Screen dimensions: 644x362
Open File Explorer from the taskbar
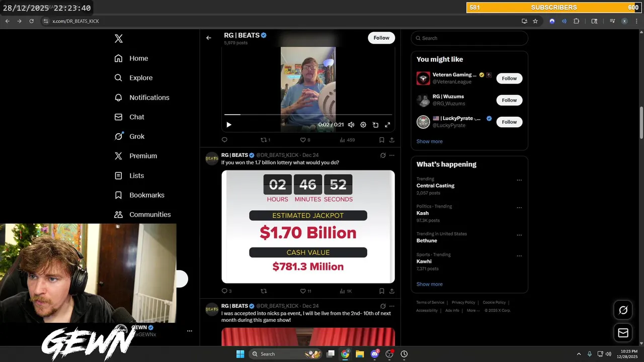(360, 354)
